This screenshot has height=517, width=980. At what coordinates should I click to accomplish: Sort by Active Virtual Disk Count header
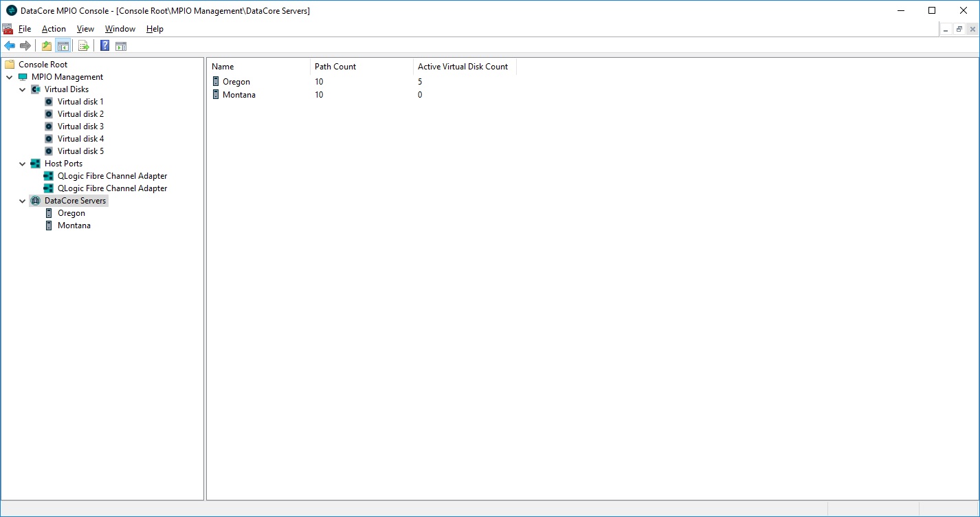(464, 67)
